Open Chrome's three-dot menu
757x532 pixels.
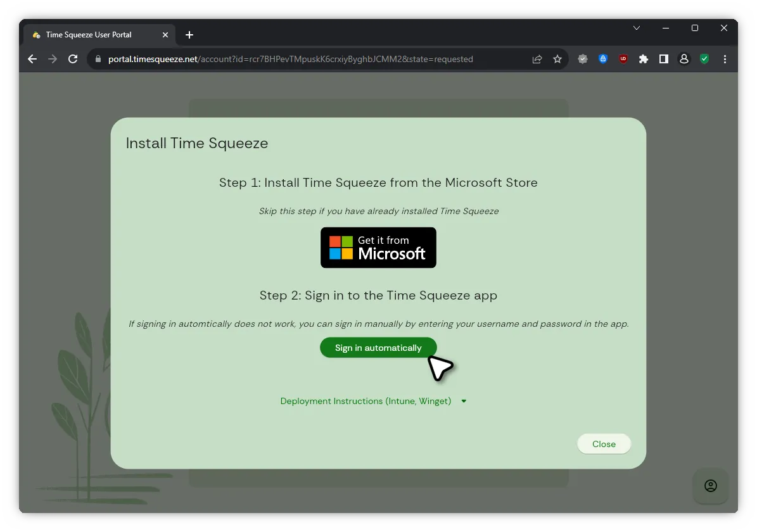tap(725, 59)
